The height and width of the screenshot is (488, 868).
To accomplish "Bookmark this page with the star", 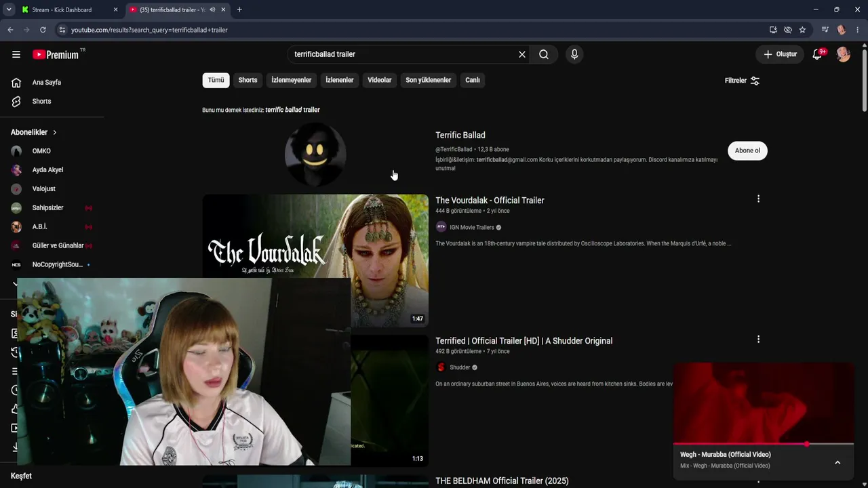I will point(802,30).
